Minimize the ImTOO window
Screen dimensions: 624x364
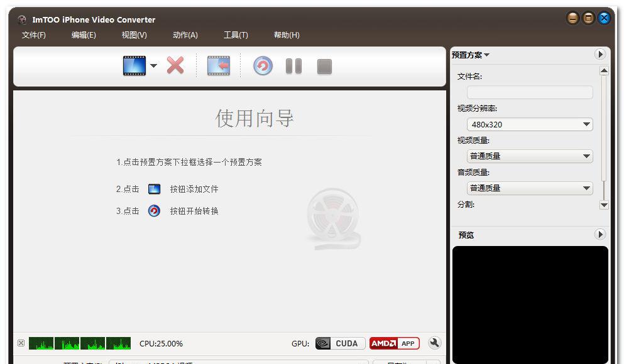572,18
